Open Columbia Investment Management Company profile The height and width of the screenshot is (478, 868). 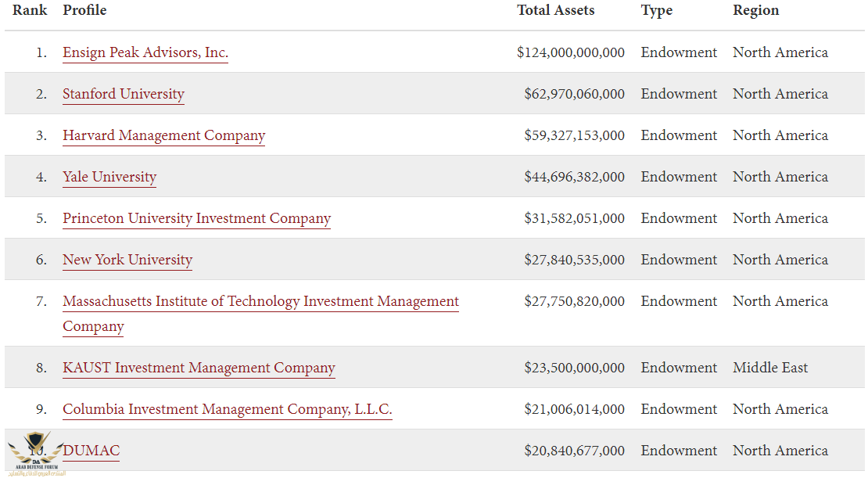(228, 409)
